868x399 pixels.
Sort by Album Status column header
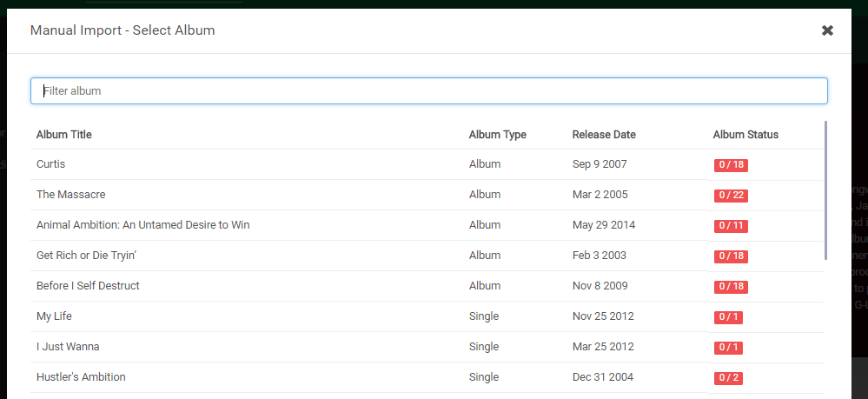pos(745,135)
